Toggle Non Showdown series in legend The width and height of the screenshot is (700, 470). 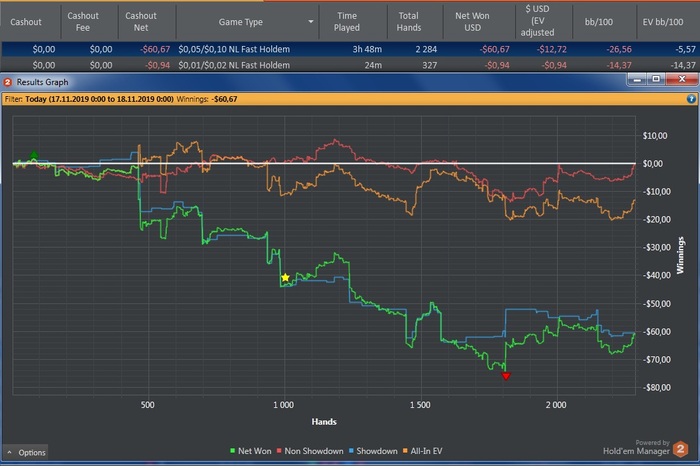tap(310, 451)
